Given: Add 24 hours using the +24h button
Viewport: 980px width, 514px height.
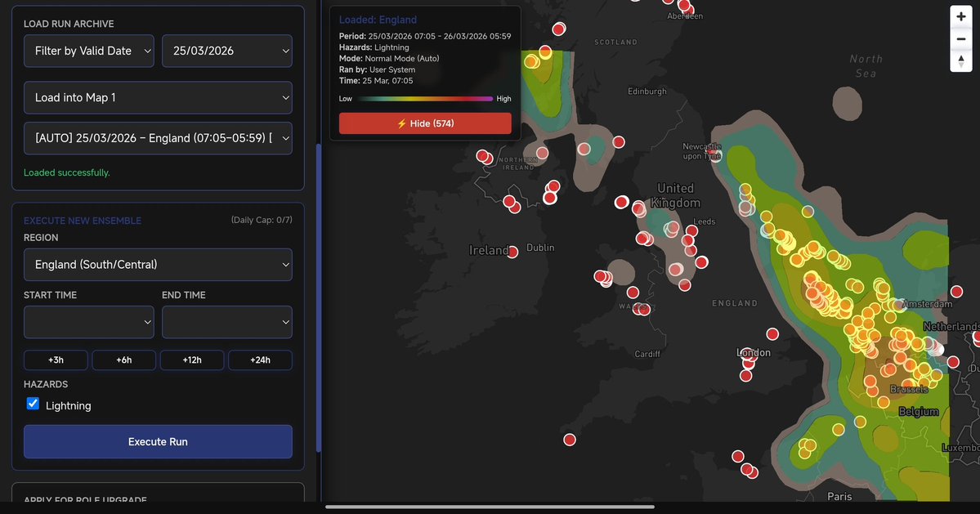Looking at the screenshot, I should (x=260, y=360).
